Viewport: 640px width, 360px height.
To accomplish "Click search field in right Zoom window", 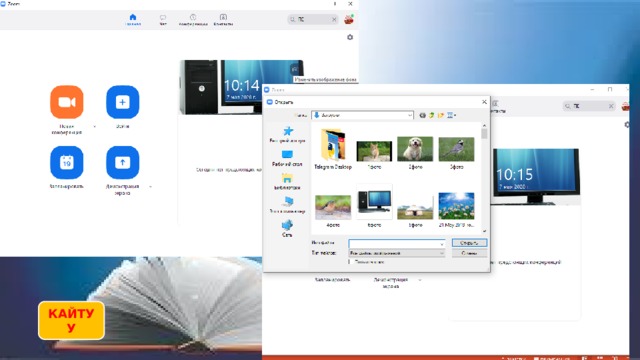I will point(589,106).
